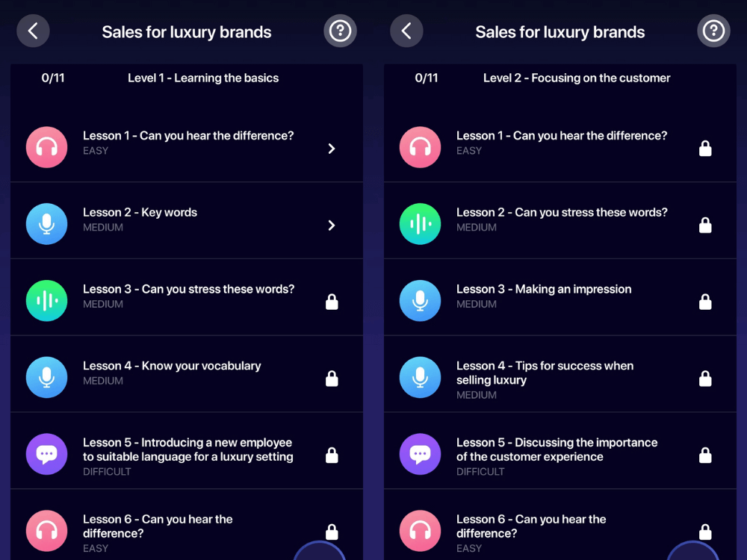The height and width of the screenshot is (560, 747).
Task: Open help on the Level 2 screen
Action: pos(713,31)
